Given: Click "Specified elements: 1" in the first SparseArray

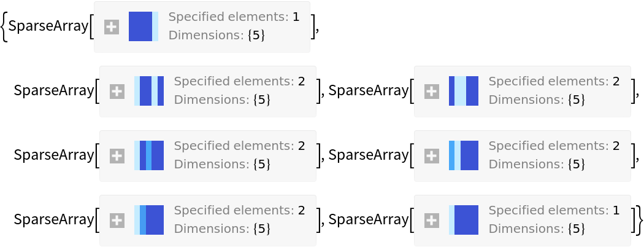Looking at the screenshot, I should tap(234, 17).
